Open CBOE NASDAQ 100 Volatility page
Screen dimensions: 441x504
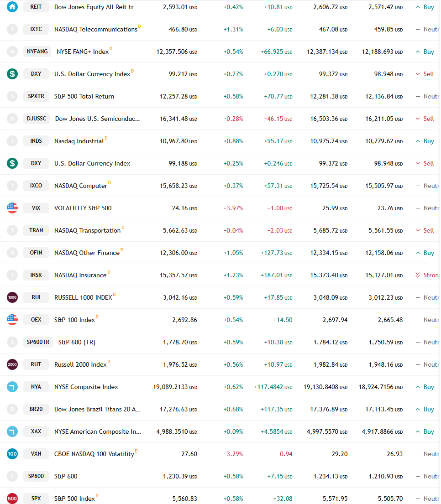coord(94,454)
